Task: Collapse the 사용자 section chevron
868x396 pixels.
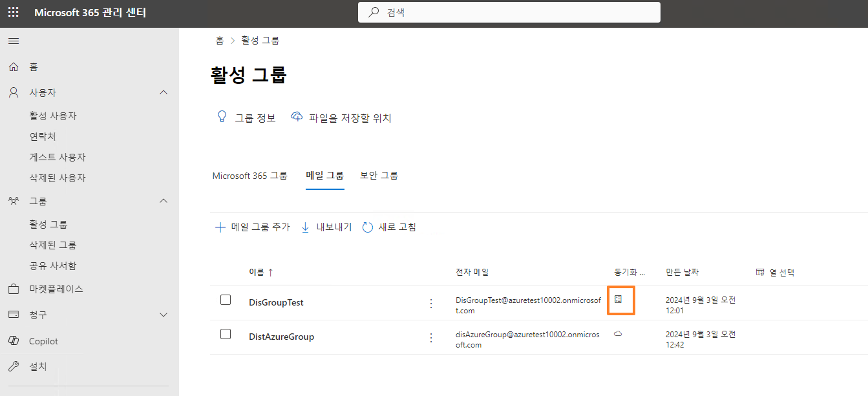Action: [164, 92]
